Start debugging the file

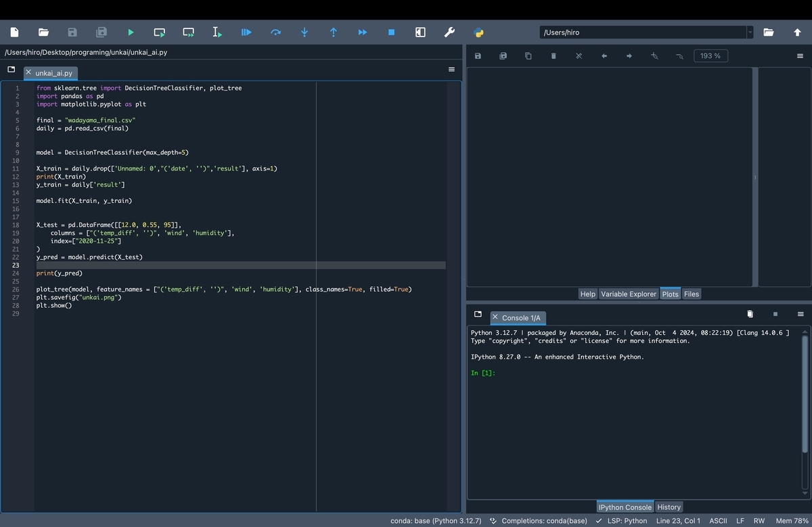click(x=246, y=32)
